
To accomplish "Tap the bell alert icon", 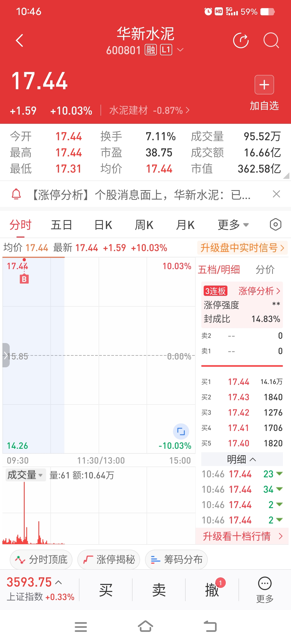I will click(x=16, y=194).
